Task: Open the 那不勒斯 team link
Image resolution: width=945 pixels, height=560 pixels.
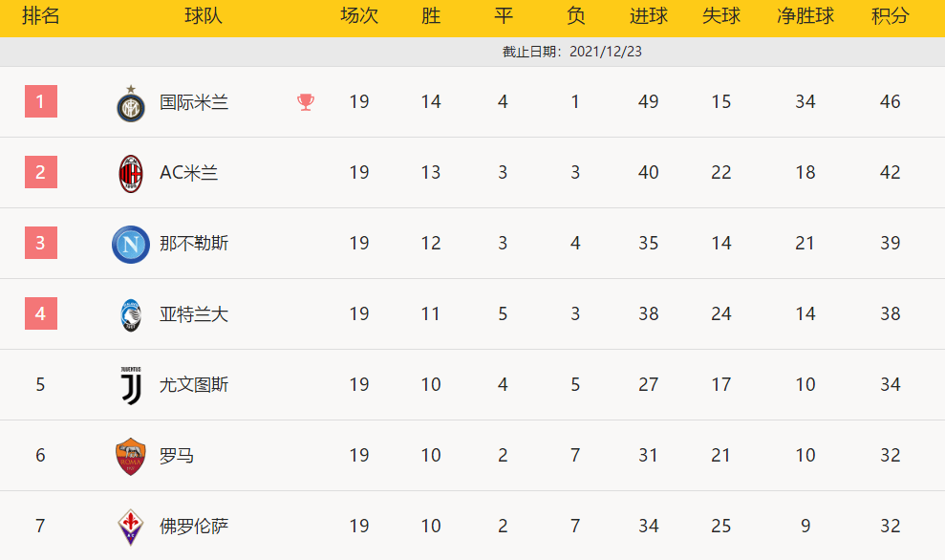Action: pyautogui.click(x=194, y=244)
